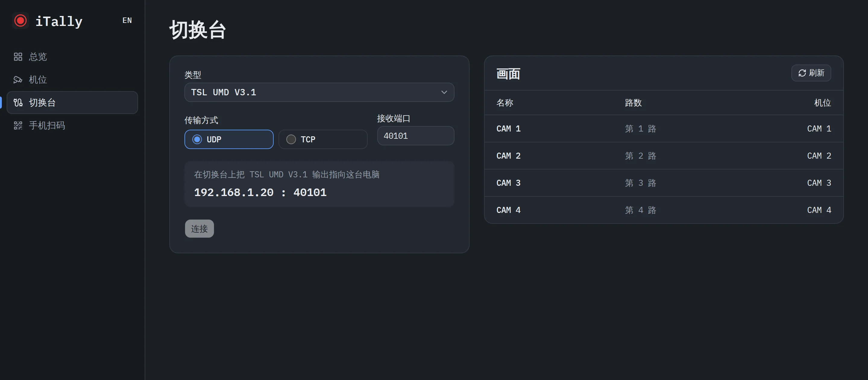Click the 画面 panel heading

pyautogui.click(x=508, y=74)
